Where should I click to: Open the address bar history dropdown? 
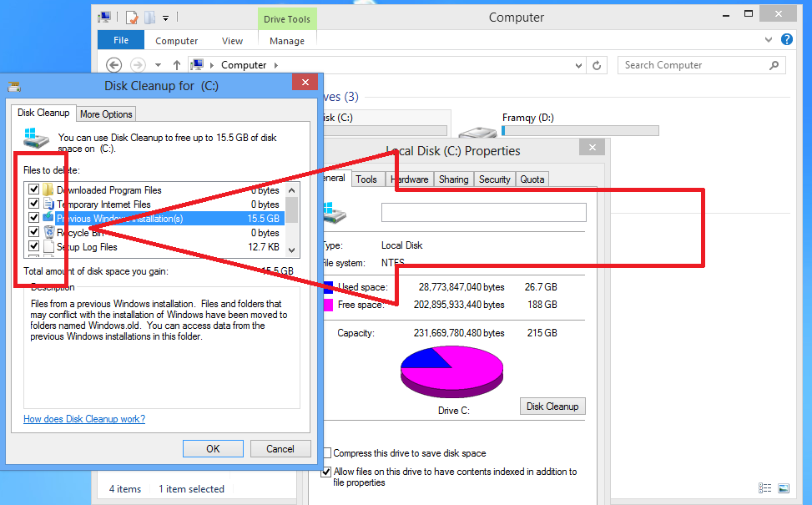578,65
